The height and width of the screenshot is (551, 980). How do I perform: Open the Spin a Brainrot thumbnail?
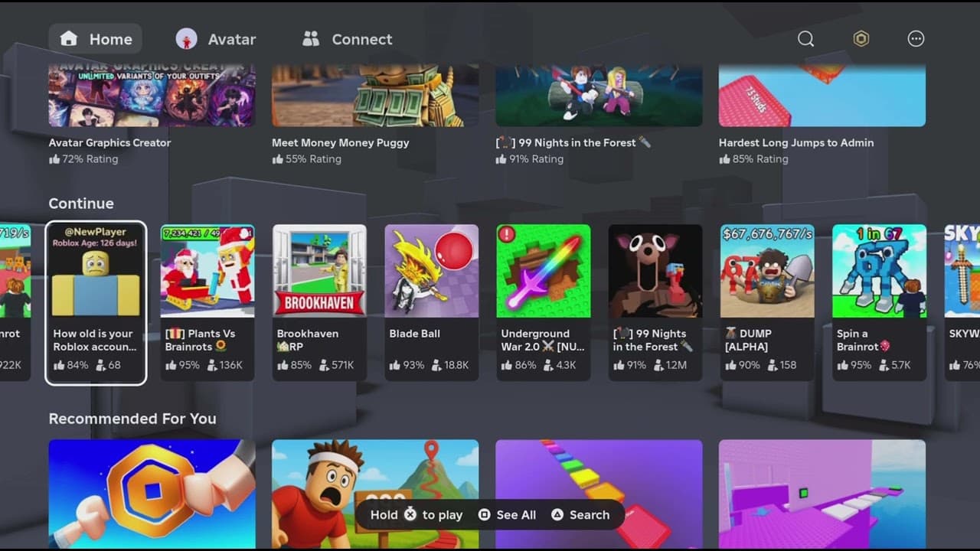tap(879, 271)
